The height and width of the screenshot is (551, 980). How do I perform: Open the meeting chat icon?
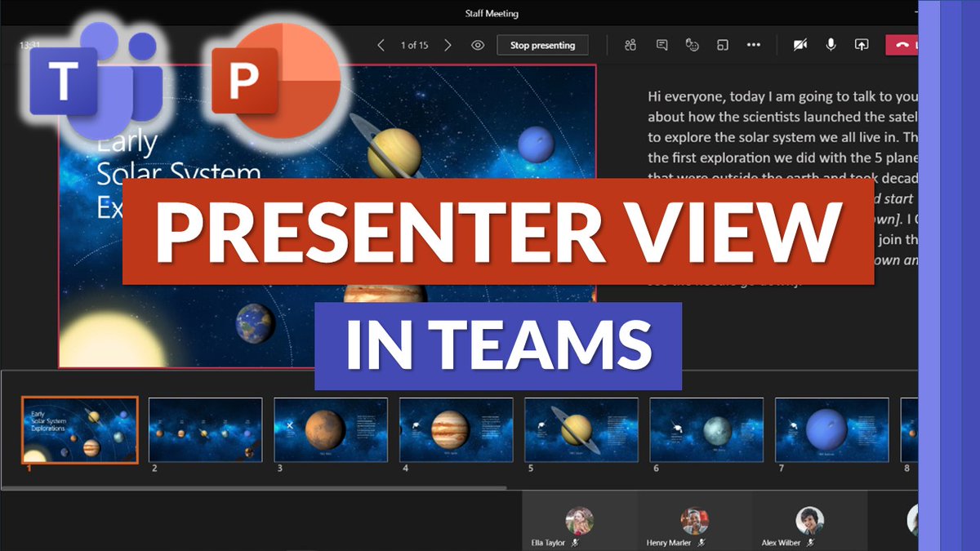pos(662,46)
